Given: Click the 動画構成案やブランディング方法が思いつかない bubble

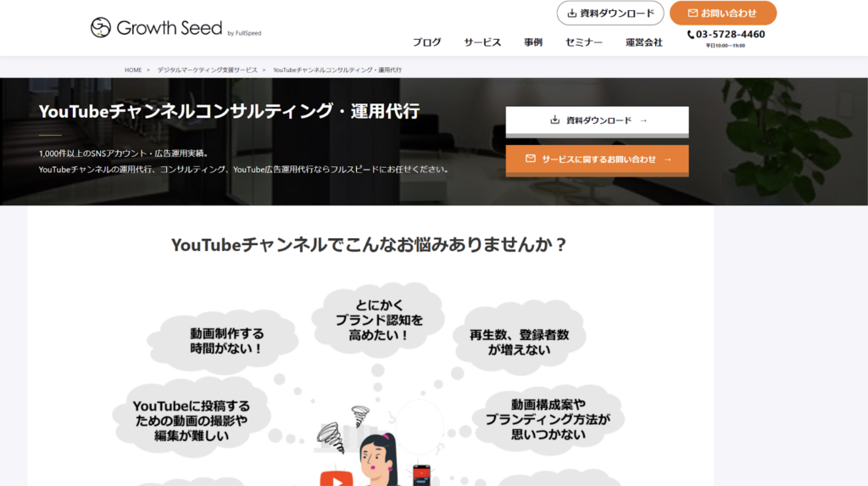Looking at the screenshot, I should coord(548,418).
